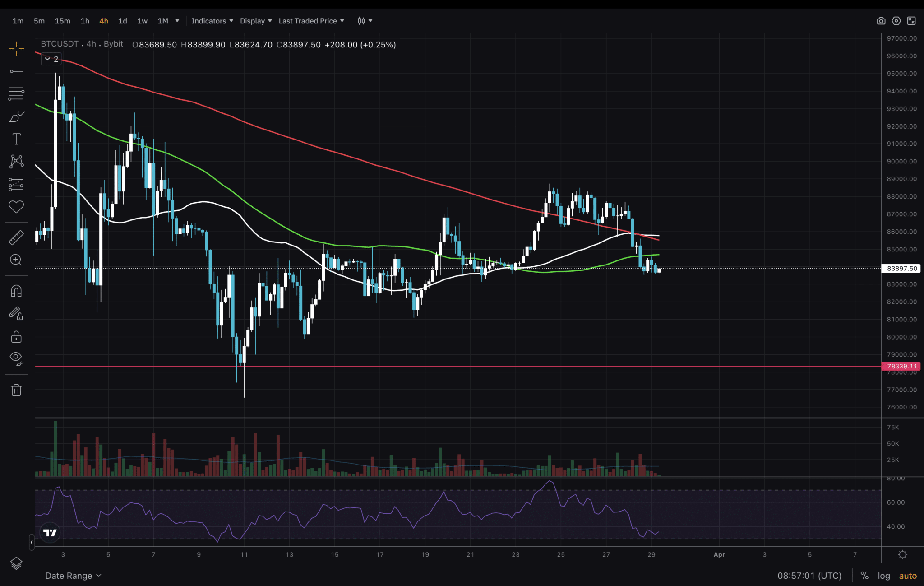Click the 78339.11 horizontal line price label
924x586 pixels.
[x=901, y=366]
